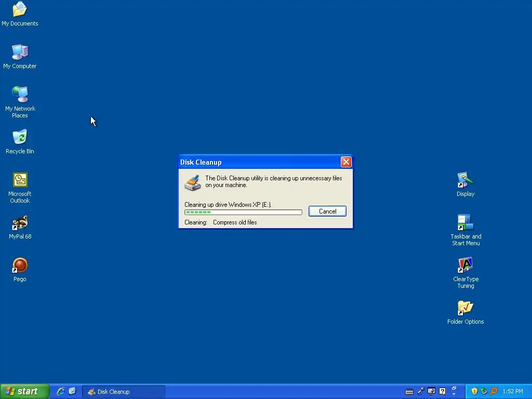The width and height of the screenshot is (532, 399).
Task: Select the Microsoft Outlook shortcut
Action: tap(20, 188)
